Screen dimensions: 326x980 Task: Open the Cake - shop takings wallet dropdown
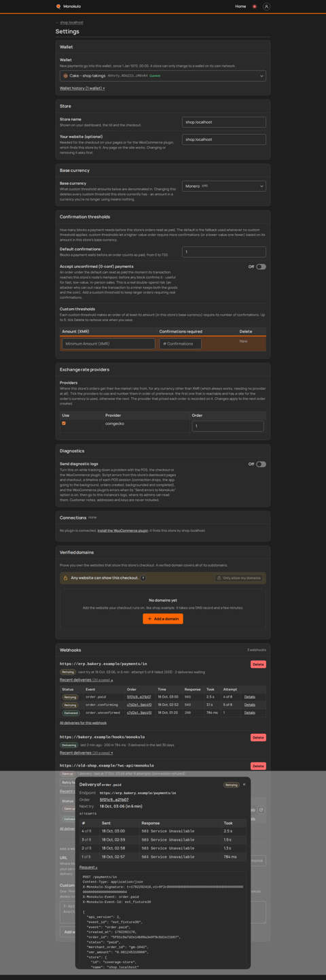163,76
